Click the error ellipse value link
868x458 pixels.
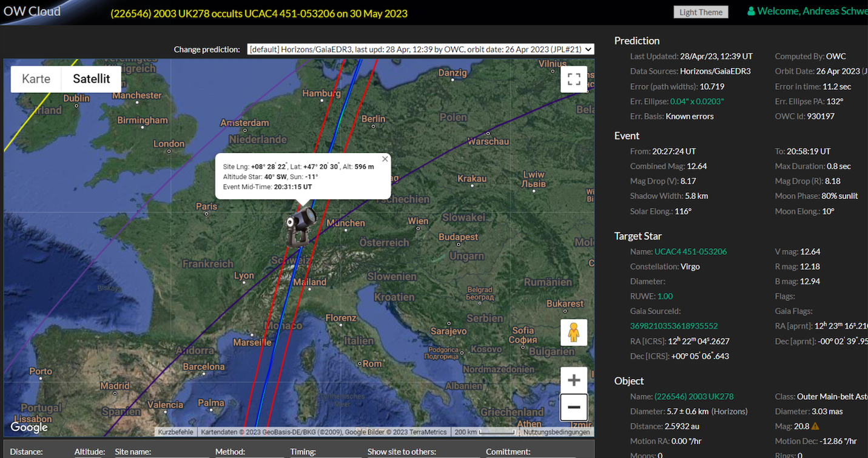click(696, 101)
